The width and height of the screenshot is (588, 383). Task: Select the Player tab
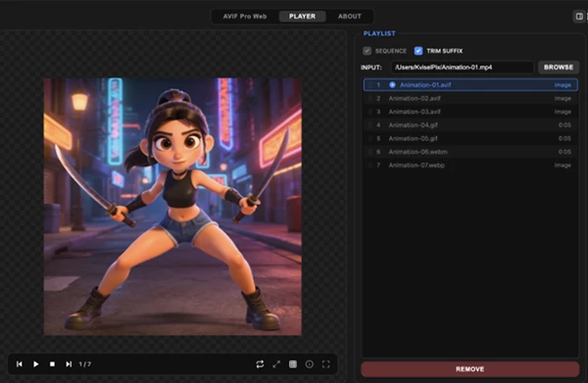coord(302,16)
